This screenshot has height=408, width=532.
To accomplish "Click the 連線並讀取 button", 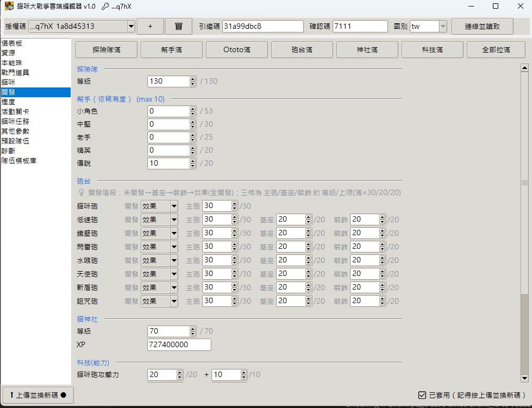I will coord(482,27).
